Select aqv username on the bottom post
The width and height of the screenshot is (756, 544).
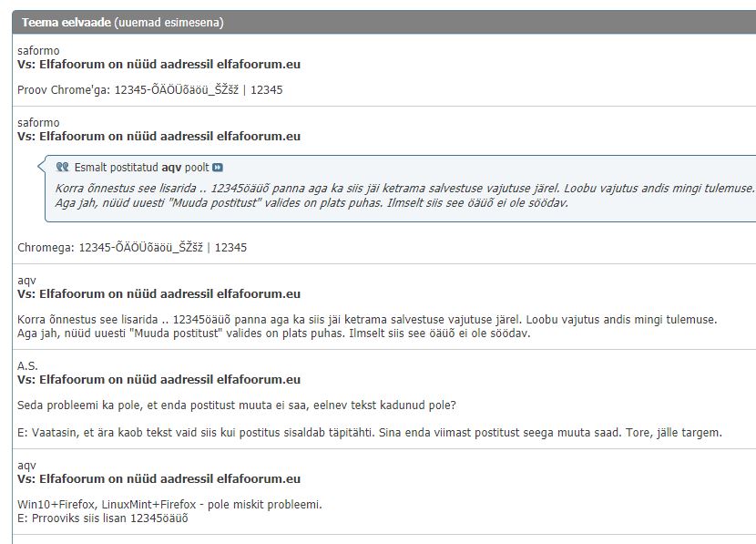(26, 466)
